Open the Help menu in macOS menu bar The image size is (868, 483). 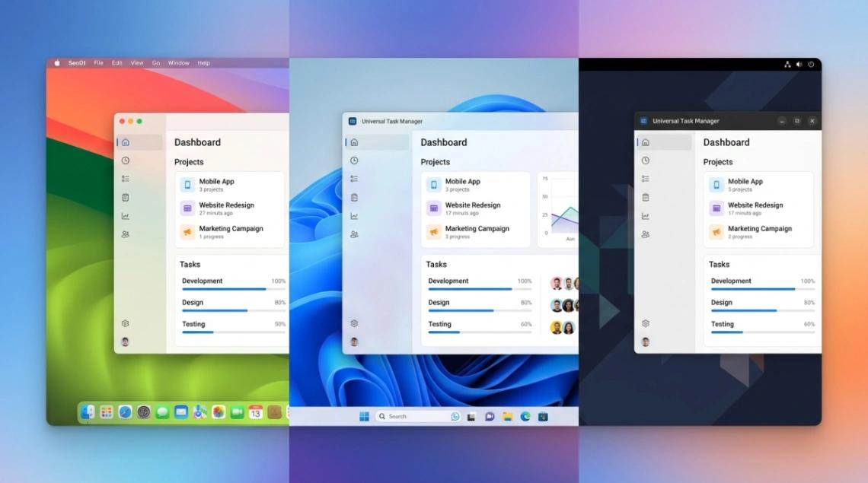(x=204, y=63)
